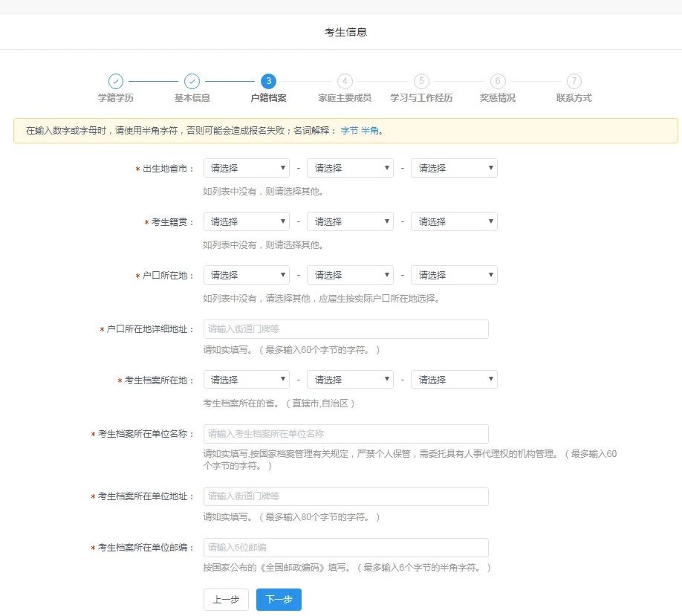The height and width of the screenshot is (616, 682).
Task: Open the third 考生籍贯 dropdown
Action: [454, 221]
